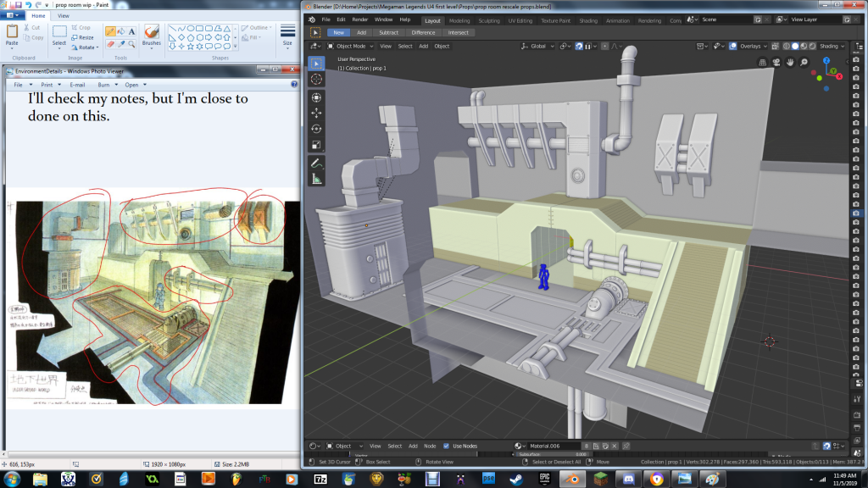The height and width of the screenshot is (488, 868).
Task: Open the UV Editing workspace tab
Action: 520,20
